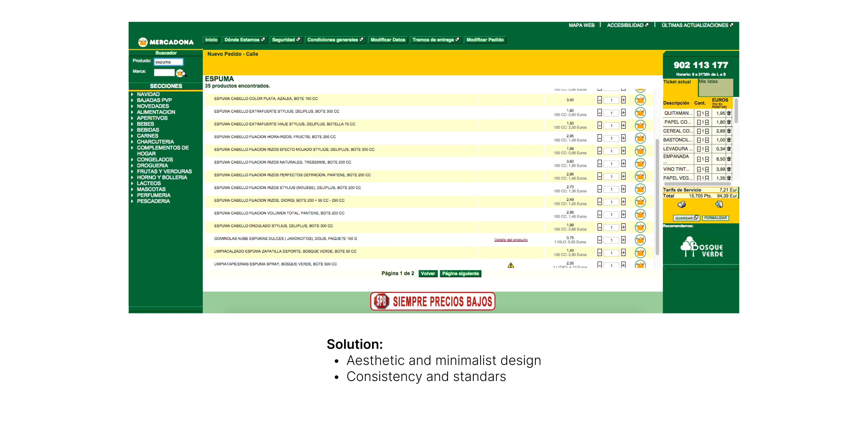Go to Página siguiente
868x435 pixels.
pos(460,274)
